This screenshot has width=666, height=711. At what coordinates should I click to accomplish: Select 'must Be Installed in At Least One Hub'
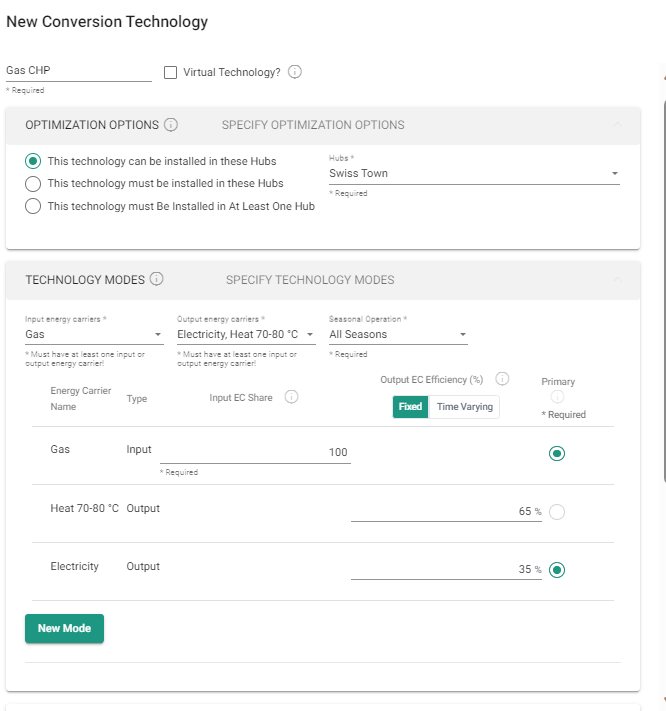coord(33,207)
